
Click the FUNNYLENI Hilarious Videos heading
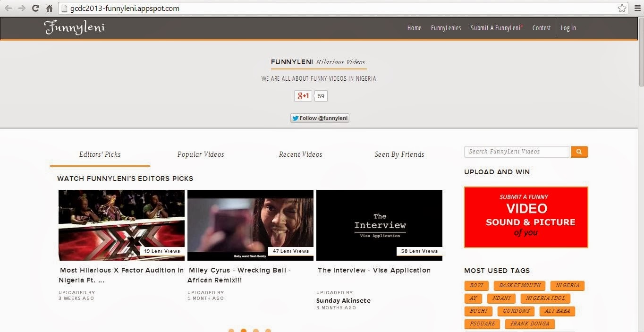(x=319, y=62)
